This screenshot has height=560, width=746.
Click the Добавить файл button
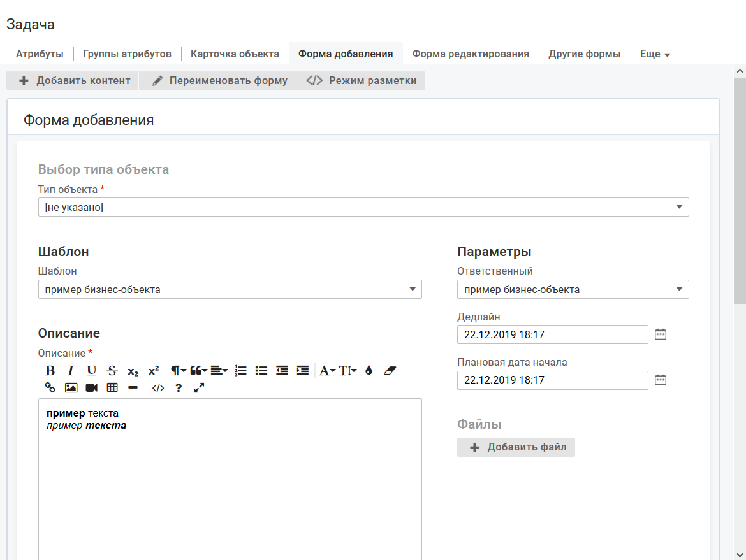[x=516, y=447]
